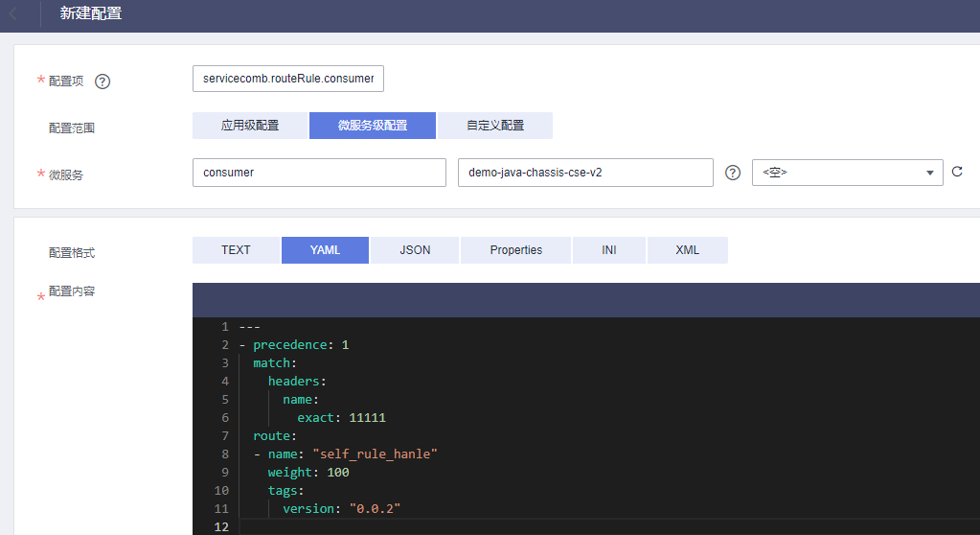This screenshot has width=980, height=535.
Task: Set config format to INI
Action: click(x=609, y=250)
